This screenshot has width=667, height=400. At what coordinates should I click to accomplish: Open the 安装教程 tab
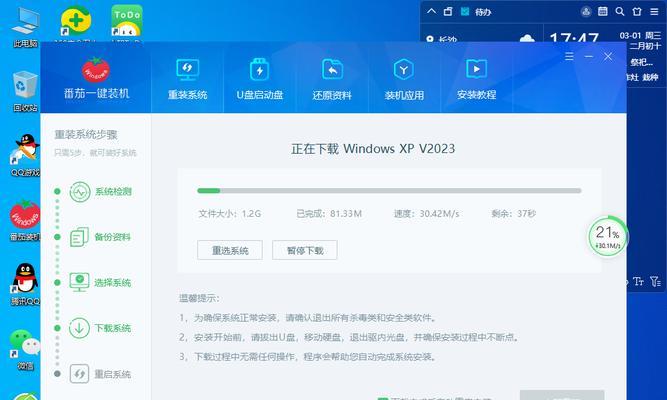476,79
